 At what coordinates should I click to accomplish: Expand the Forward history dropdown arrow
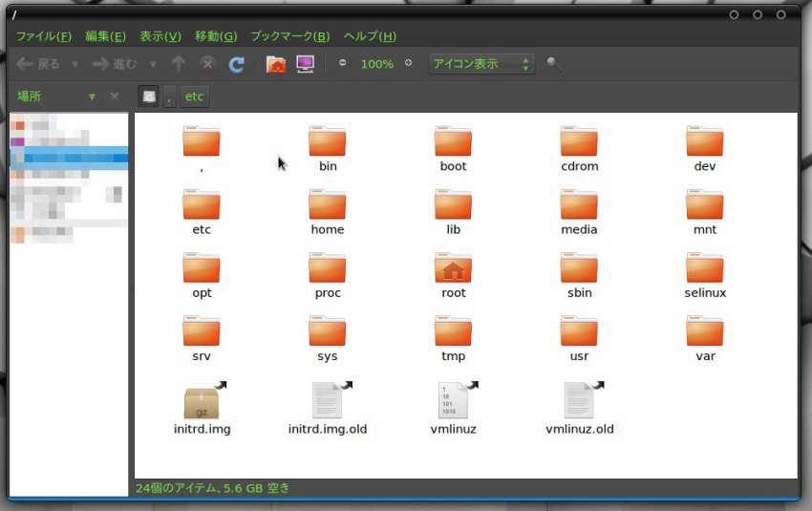click(153, 64)
